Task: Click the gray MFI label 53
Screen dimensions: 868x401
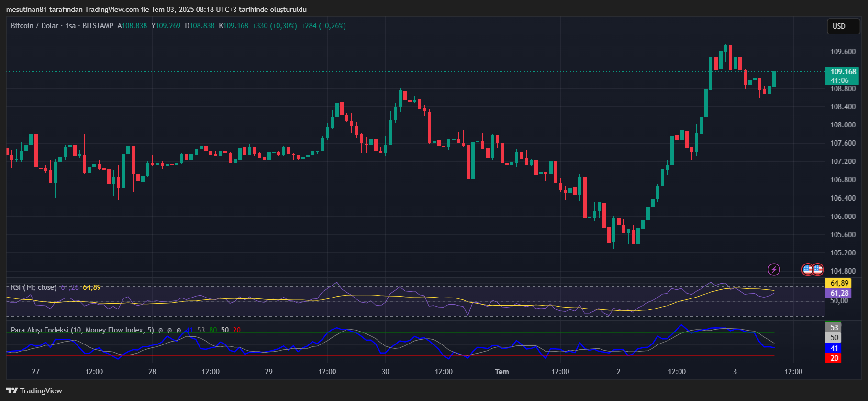Action: (834, 328)
